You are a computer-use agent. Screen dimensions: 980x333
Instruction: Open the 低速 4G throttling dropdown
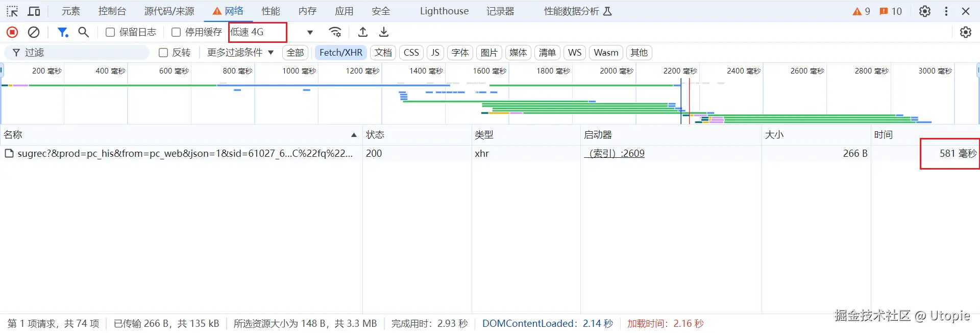[272, 32]
